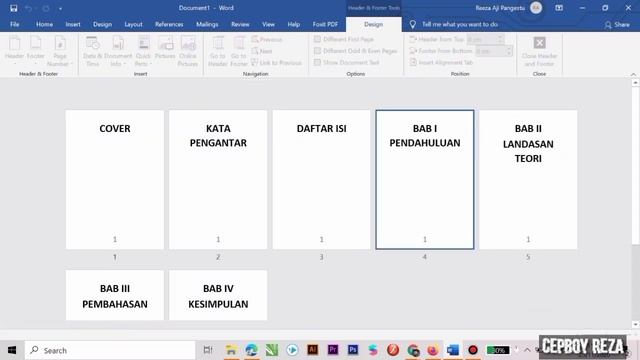This screenshot has height=360, width=640.
Task: Adjust the Header from Top spinner arrows
Action: tap(500, 39)
